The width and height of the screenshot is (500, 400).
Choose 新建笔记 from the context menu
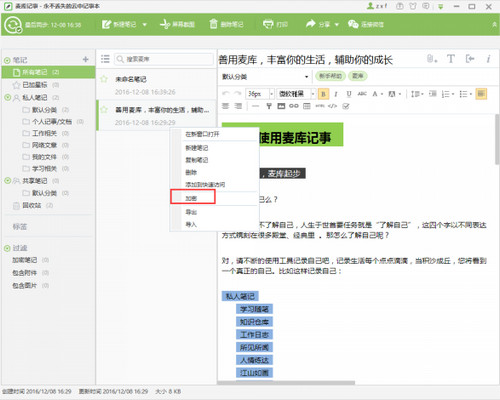(197, 148)
